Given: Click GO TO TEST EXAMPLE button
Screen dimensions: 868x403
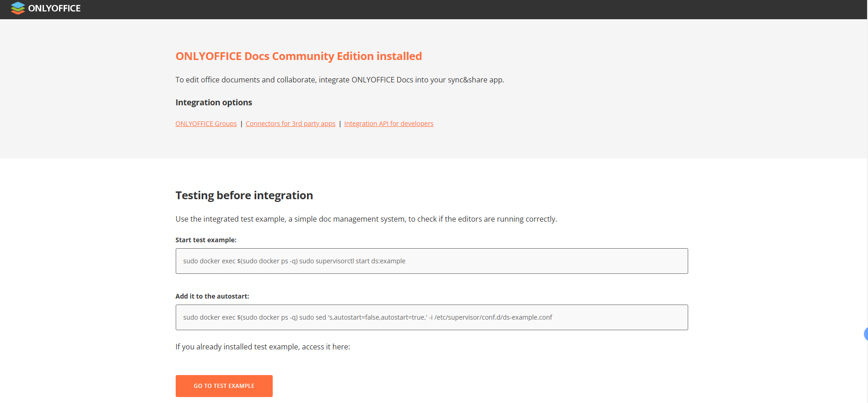Looking at the screenshot, I should (224, 386).
